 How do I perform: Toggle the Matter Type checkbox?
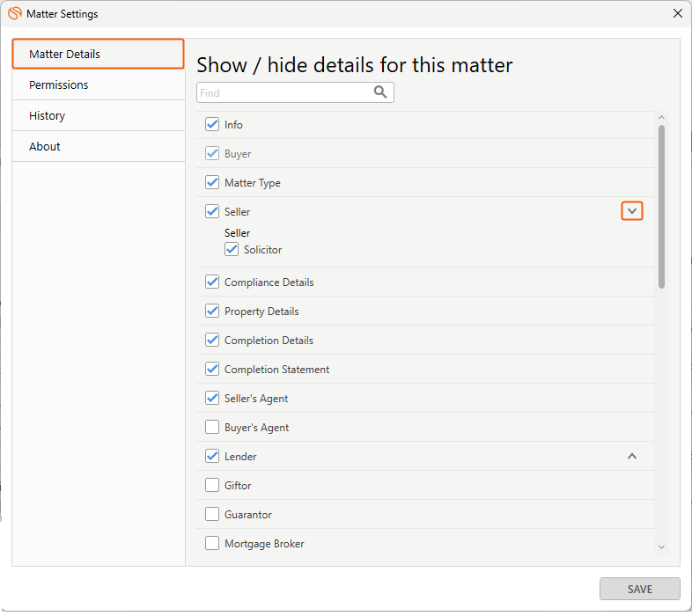(x=212, y=183)
